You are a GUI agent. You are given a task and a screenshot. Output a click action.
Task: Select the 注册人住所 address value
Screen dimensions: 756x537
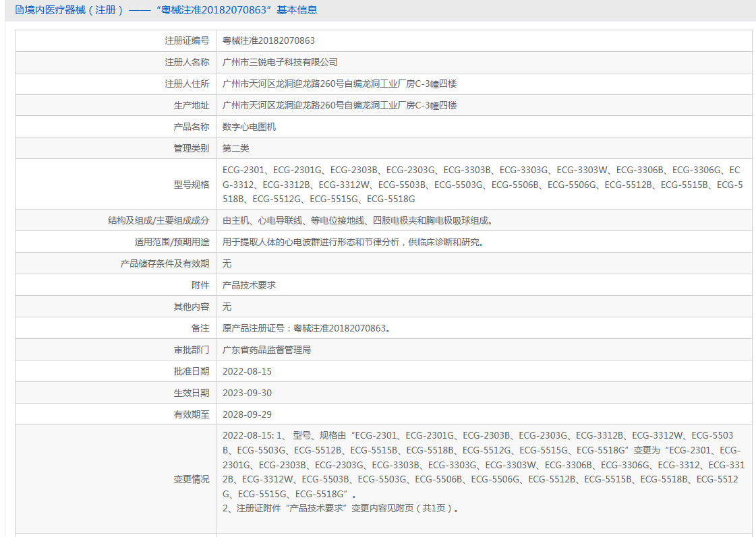(x=339, y=84)
